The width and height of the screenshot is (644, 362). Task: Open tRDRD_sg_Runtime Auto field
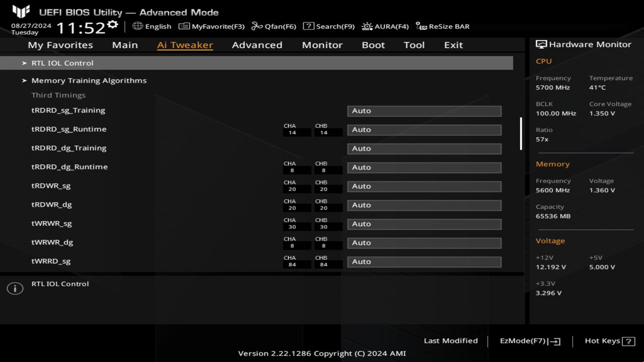[x=424, y=130]
